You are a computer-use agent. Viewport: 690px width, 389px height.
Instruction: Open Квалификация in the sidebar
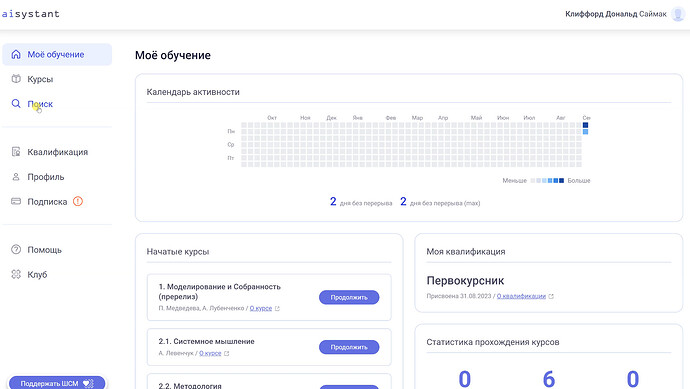point(57,152)
